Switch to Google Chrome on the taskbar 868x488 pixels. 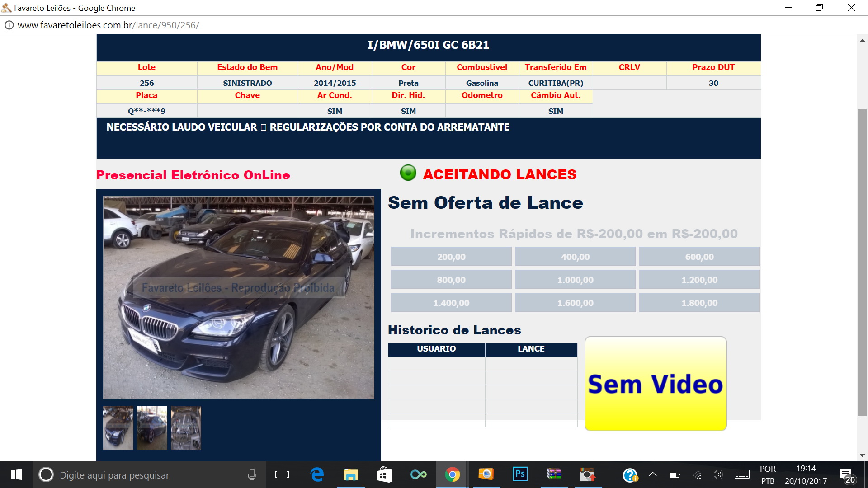point(452,474)
